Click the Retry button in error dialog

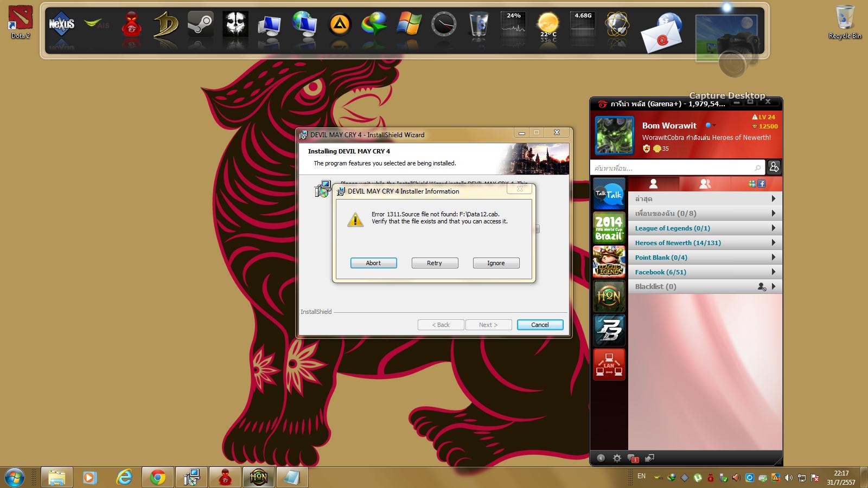click(435, 263)
